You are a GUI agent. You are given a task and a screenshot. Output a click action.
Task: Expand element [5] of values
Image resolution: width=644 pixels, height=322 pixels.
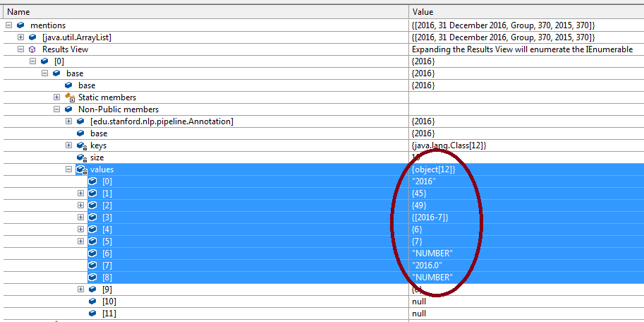tap(80, 241)
